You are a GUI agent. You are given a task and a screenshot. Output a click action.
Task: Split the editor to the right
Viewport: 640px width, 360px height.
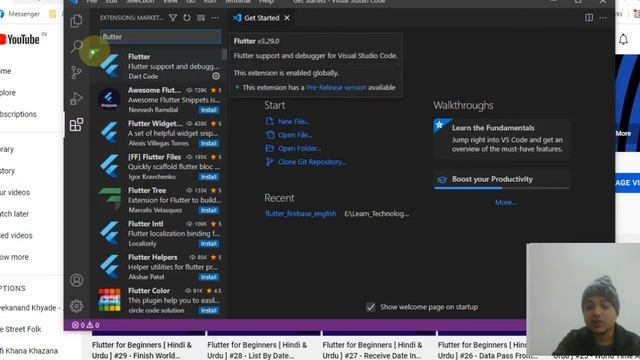(589, 18)
